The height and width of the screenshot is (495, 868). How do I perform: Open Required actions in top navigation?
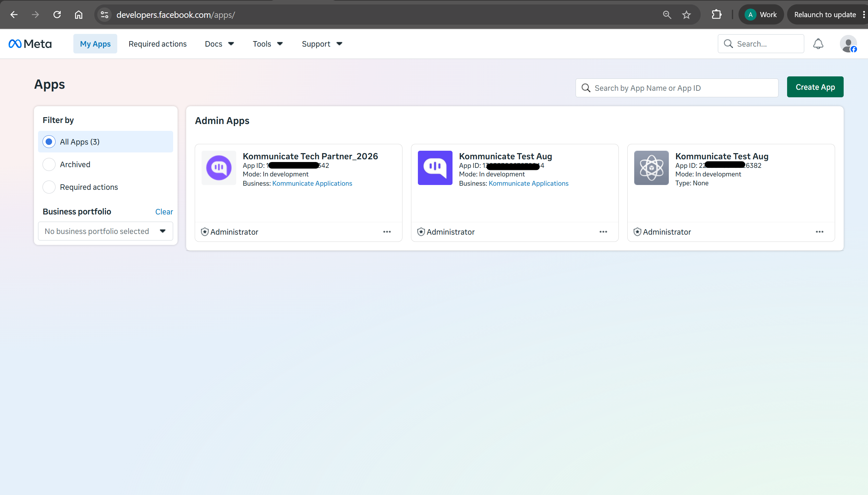(158, 44)
